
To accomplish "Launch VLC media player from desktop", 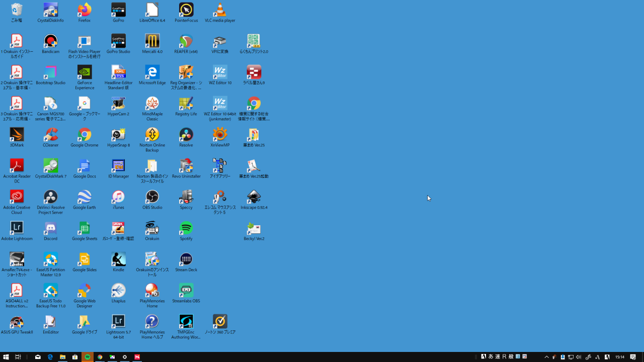I will (x=220, y=10).
